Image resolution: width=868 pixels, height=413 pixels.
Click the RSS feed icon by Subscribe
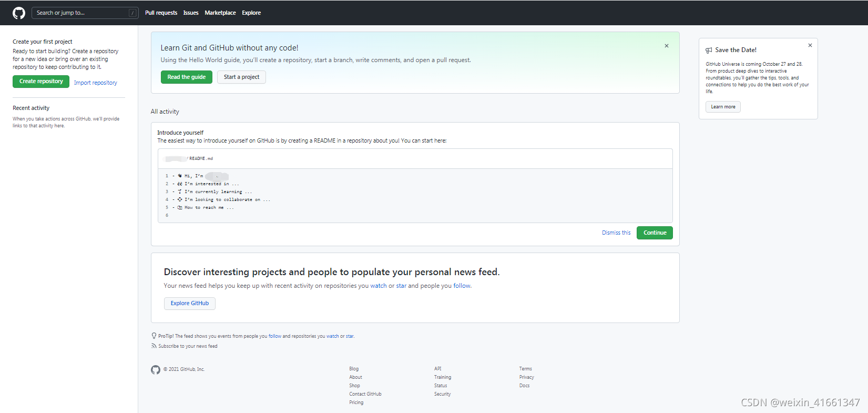(154, 346)
